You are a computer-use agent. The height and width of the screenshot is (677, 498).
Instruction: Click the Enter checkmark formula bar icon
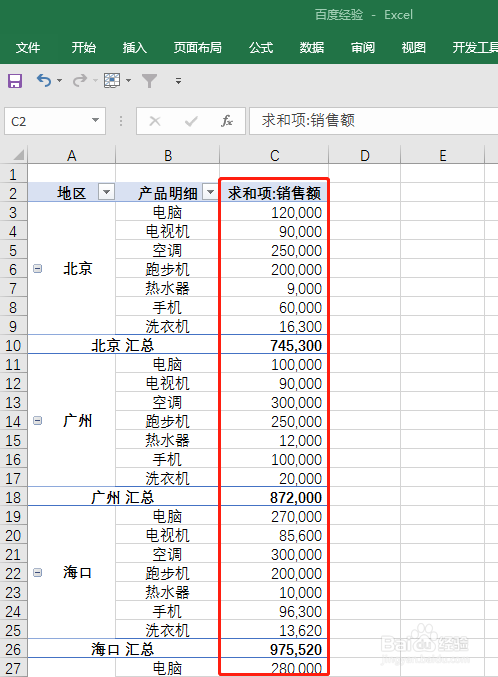191,121
